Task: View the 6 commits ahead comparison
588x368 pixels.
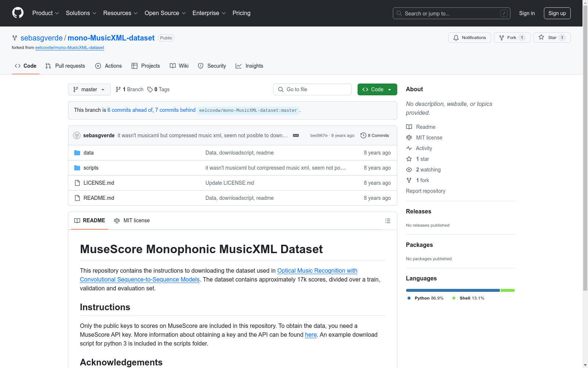Action: point(130,110)
